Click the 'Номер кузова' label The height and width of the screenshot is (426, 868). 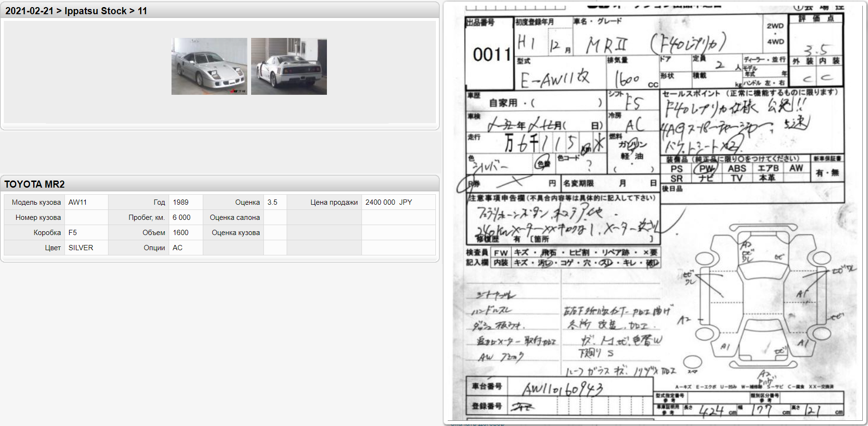tap(38, 218)
